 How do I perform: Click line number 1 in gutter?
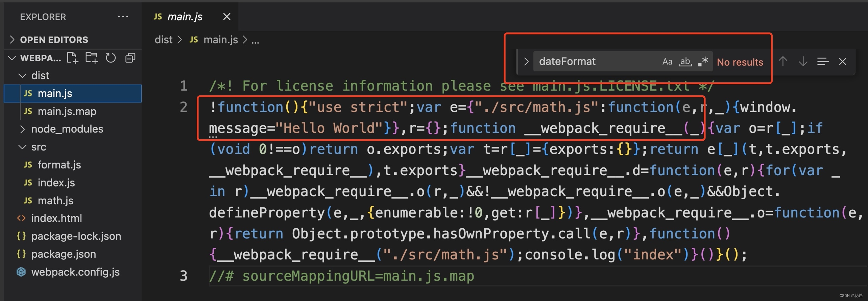pos(184,86)
